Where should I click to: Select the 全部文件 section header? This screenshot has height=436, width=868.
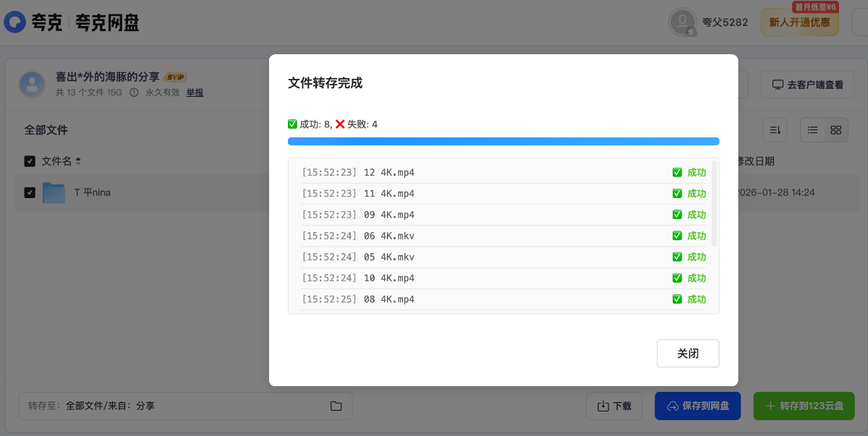[47, 129]
